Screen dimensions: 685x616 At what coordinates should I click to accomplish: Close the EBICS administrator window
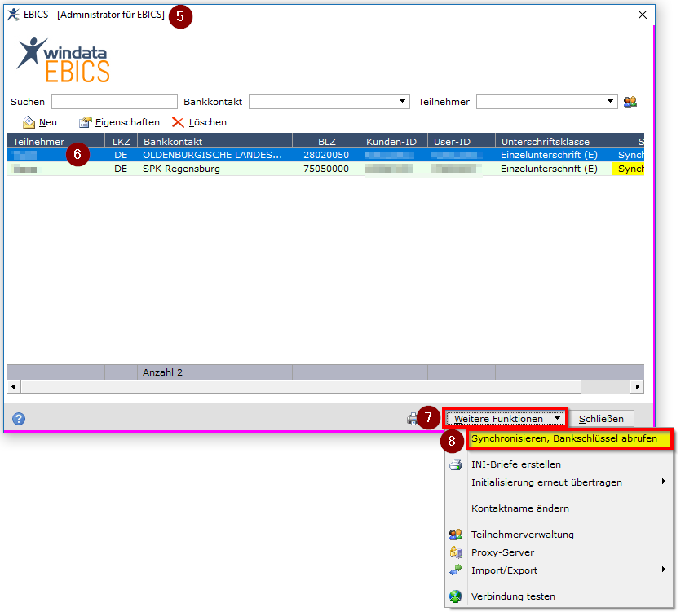pos(643,15)
